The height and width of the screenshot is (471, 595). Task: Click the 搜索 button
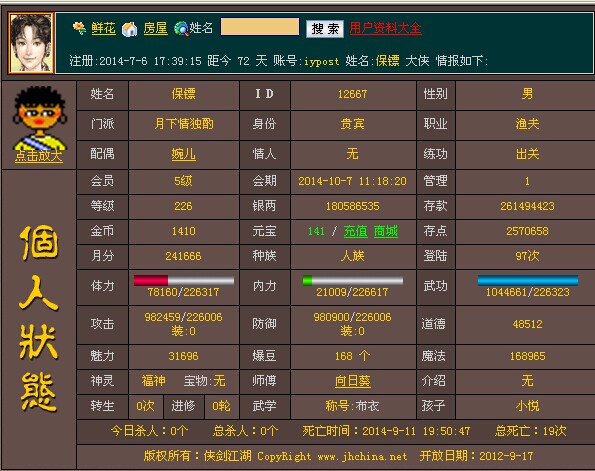coord(325,29)
